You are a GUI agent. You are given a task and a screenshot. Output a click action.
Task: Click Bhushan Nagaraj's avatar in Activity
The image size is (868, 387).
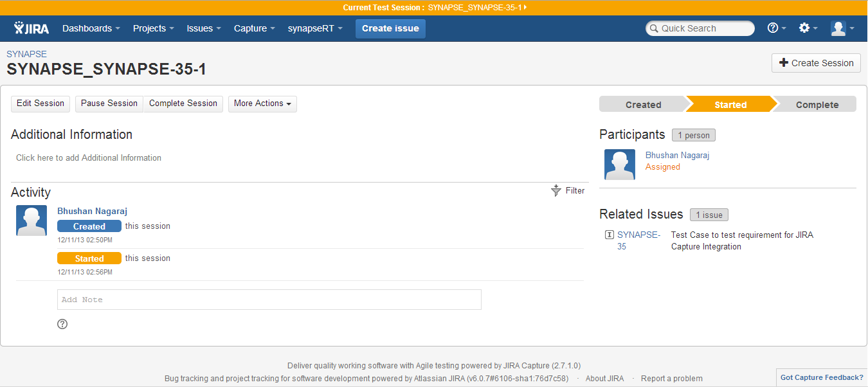[x=32, y=221]
